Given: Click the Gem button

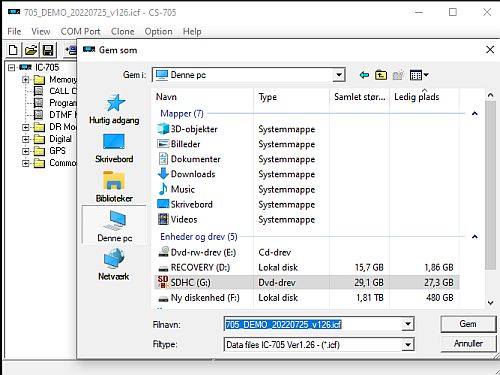Looking at the screenshot, I should pyautogui.click(x=468, y=324).
